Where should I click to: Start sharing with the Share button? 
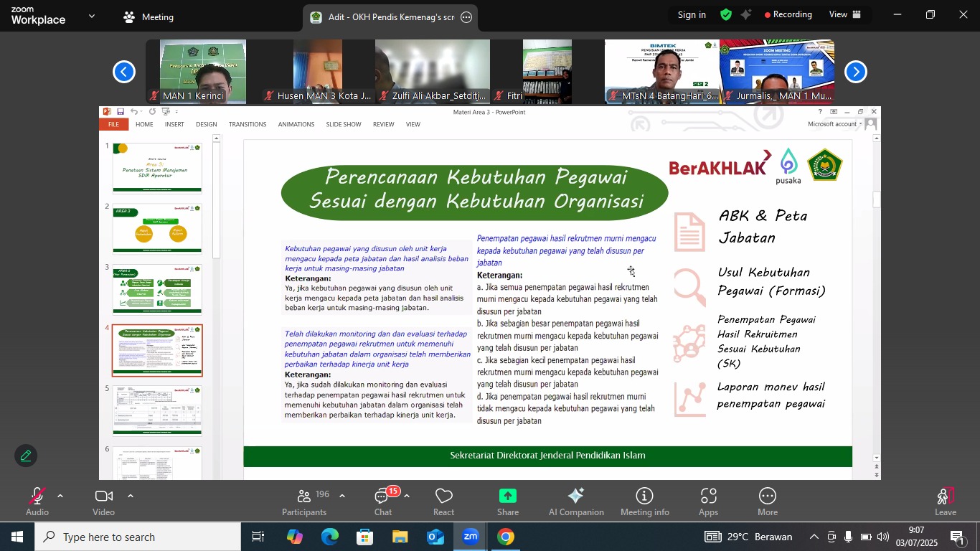coord(507,501)
